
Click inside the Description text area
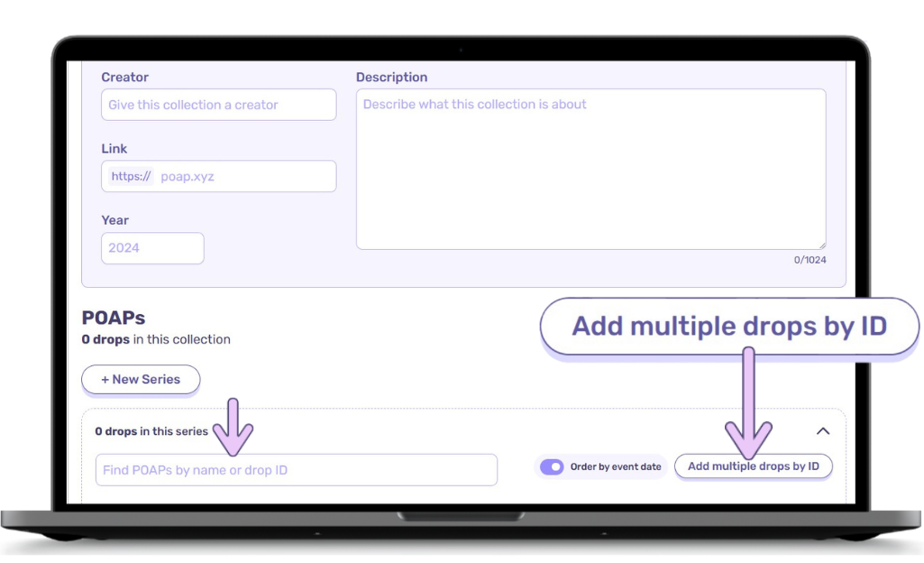[x=590, y=169]
